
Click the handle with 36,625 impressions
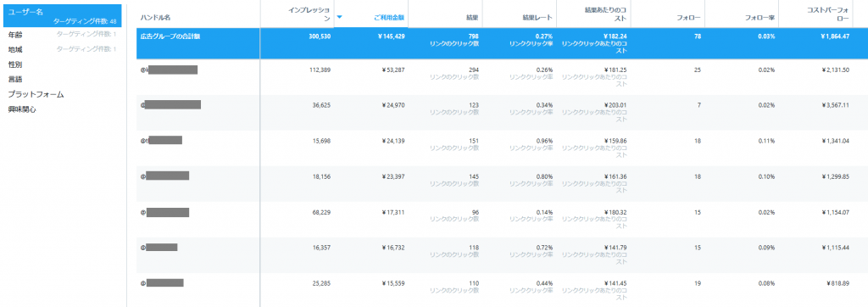pos(170,104)
